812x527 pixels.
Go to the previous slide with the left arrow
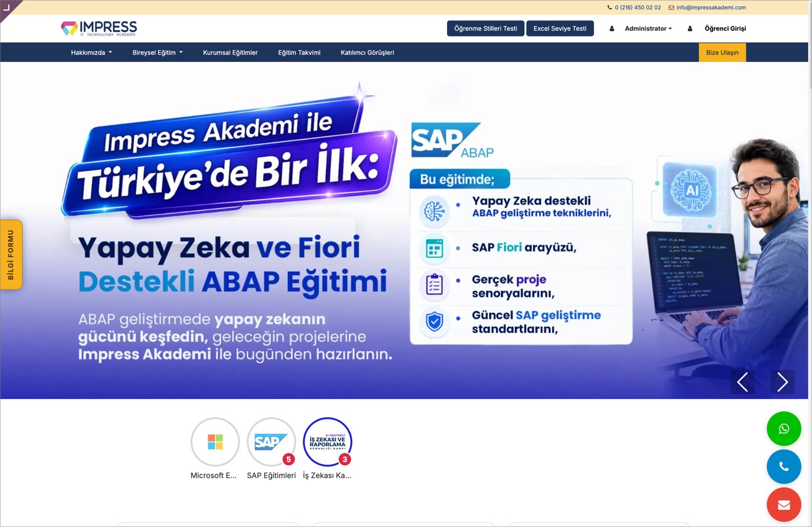click(742, 382)
